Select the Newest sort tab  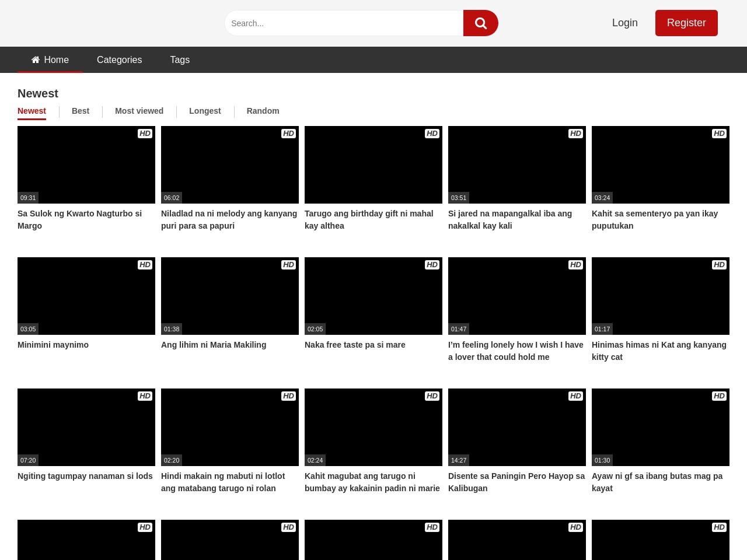[x=32, y=111]
